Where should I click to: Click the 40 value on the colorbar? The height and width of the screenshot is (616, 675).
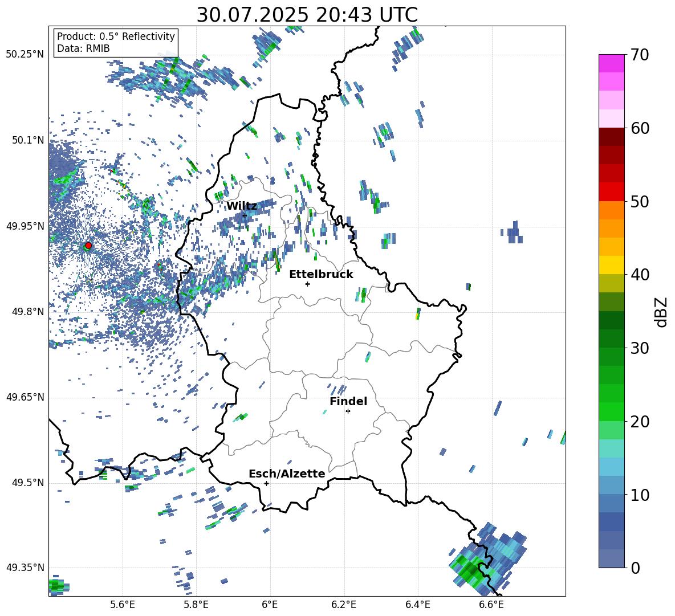(639, 275)
